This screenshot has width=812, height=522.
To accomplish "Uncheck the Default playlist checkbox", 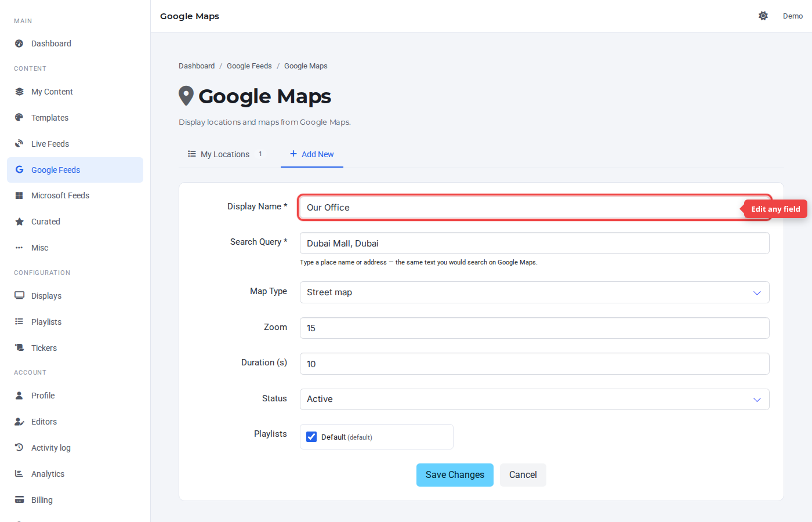I will (311, 437).
